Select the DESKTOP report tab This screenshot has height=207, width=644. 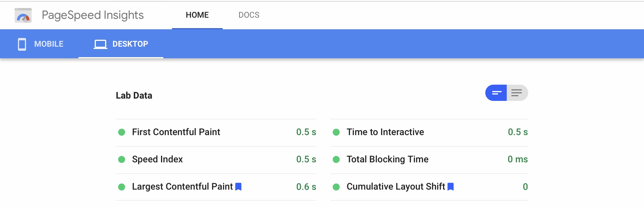tap(121, 44)
